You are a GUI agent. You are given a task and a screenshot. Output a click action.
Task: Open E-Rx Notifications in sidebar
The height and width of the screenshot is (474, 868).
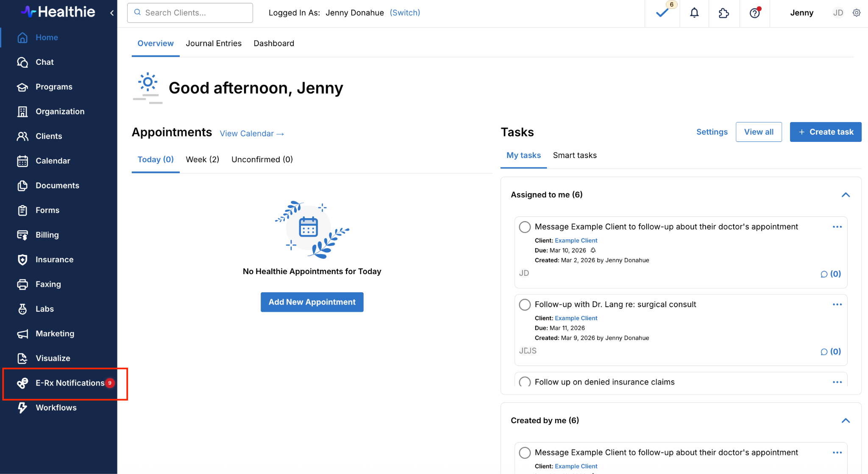pos(70,383)
